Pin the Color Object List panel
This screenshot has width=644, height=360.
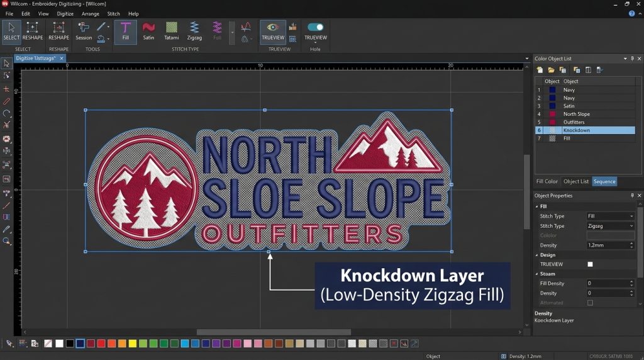633,59
